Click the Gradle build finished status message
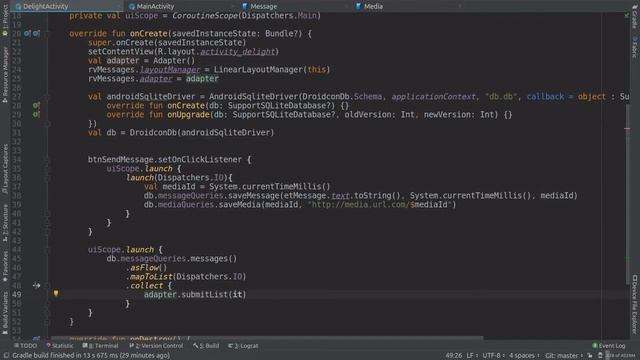640x360 pixels. tap(91, 356)
